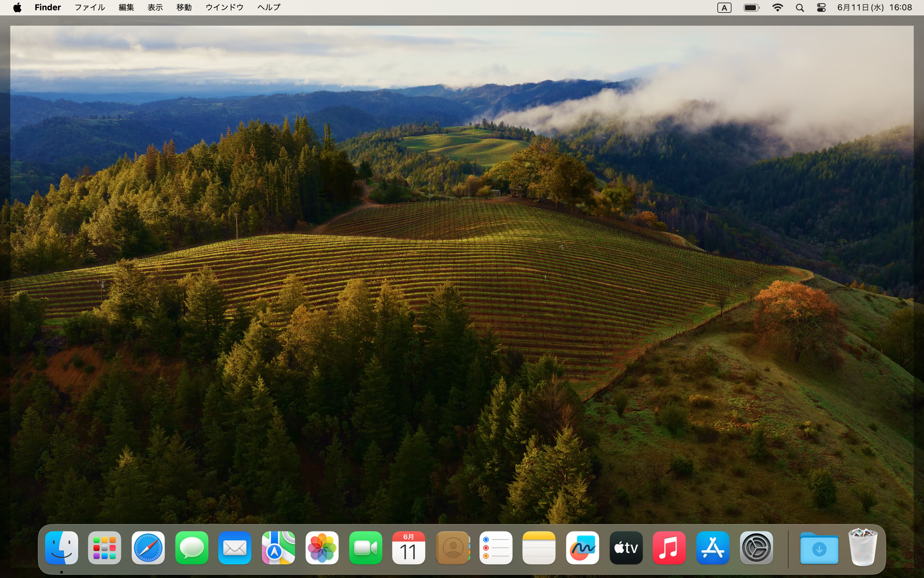Open the Trash in Dock
Image resolution: width=924 pixels, height=578 pixels.
862,547
